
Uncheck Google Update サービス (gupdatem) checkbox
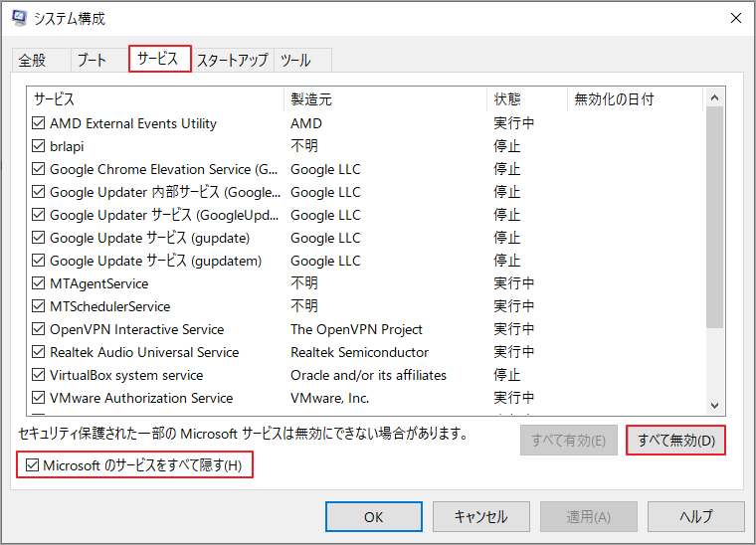coord(39,261)
